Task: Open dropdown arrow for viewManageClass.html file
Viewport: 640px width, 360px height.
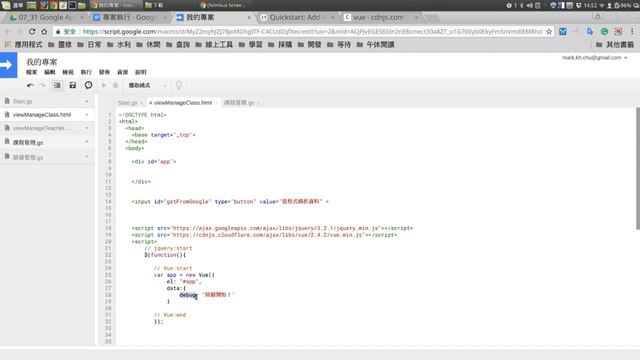Action: click(x=87, y=115)
